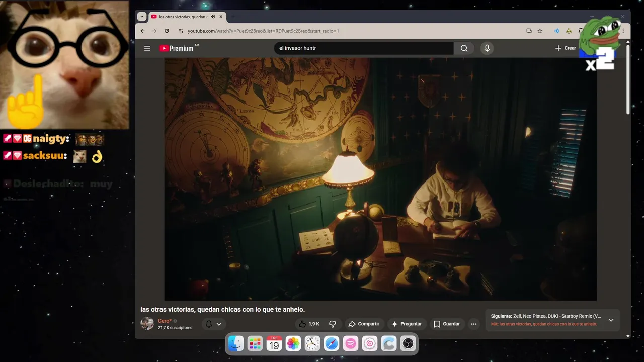
Task: Open Launchpad from the dock
Action: pos(255,344)
